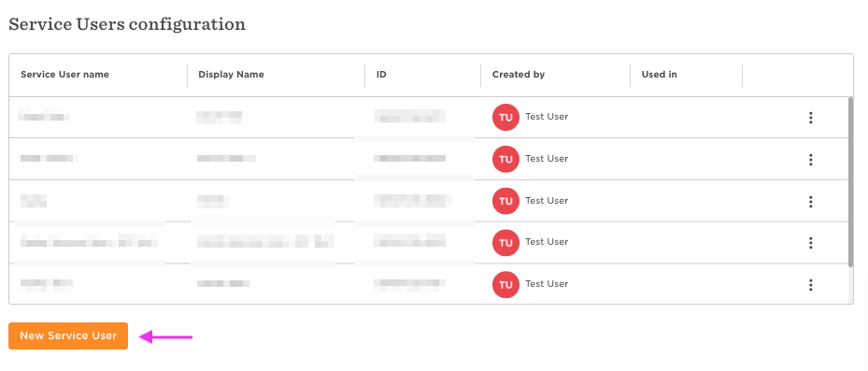Open the three-dot menu in the second row

[810, 160]
